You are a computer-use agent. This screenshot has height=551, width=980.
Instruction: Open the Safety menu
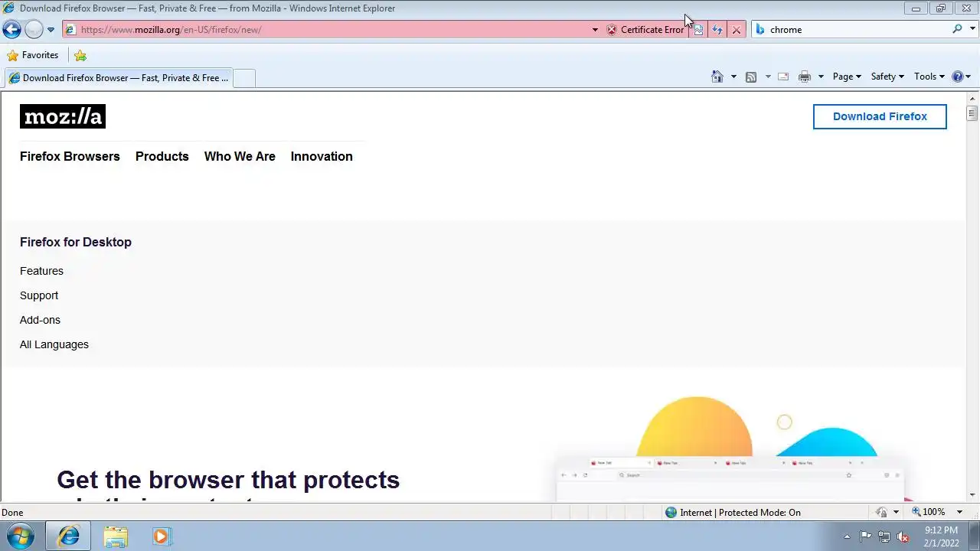887,77
